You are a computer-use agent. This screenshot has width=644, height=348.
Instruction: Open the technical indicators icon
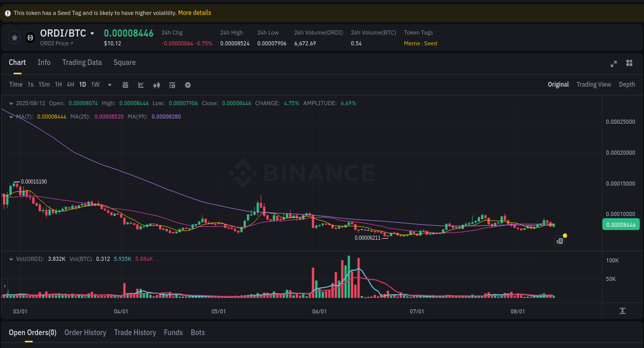[x=156, y=85]
